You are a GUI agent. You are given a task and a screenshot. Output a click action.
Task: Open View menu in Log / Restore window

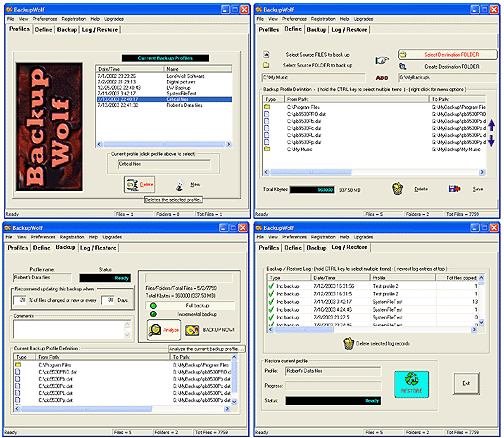[x=272, y=237]
